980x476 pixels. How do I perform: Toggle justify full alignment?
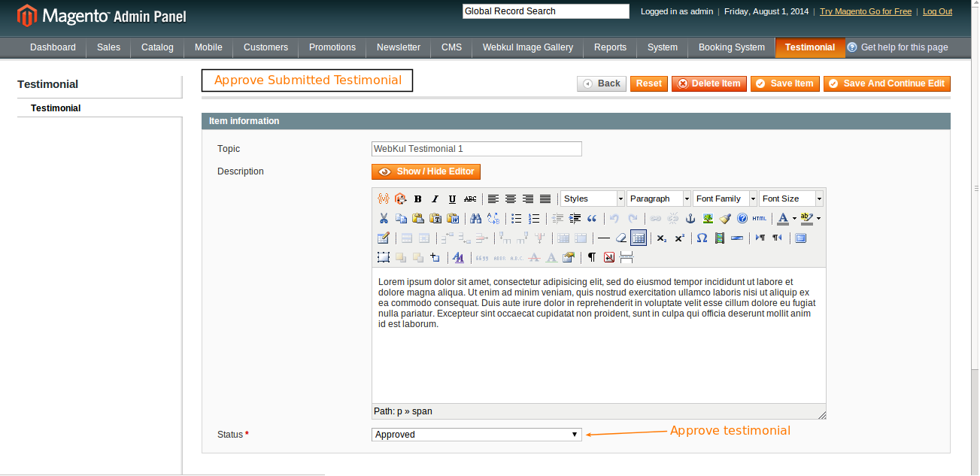click(545, 199)
